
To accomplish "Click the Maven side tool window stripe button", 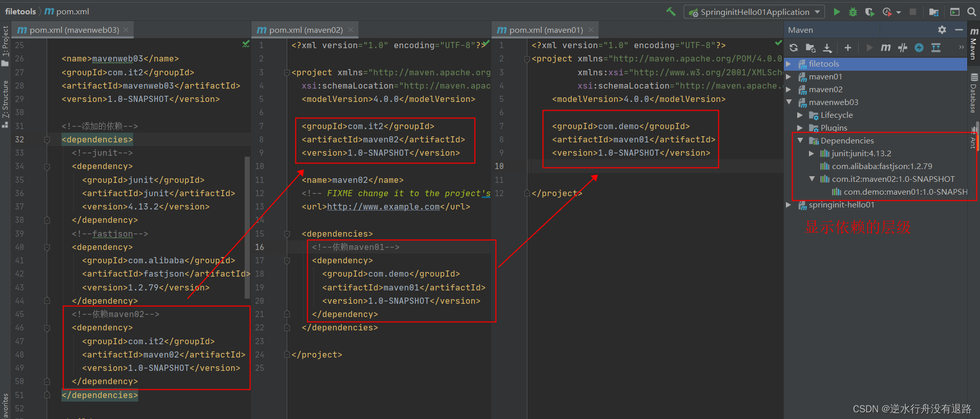I will click(x=973, y=44).
